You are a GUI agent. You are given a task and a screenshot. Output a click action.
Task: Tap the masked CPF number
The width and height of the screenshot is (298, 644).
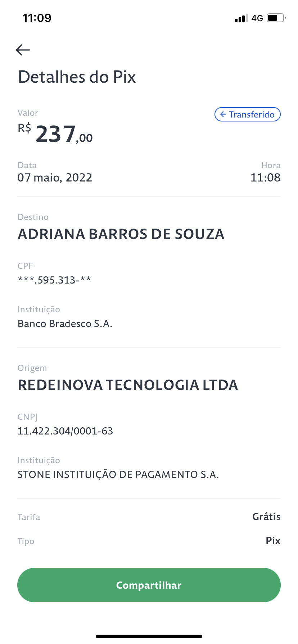54,280
